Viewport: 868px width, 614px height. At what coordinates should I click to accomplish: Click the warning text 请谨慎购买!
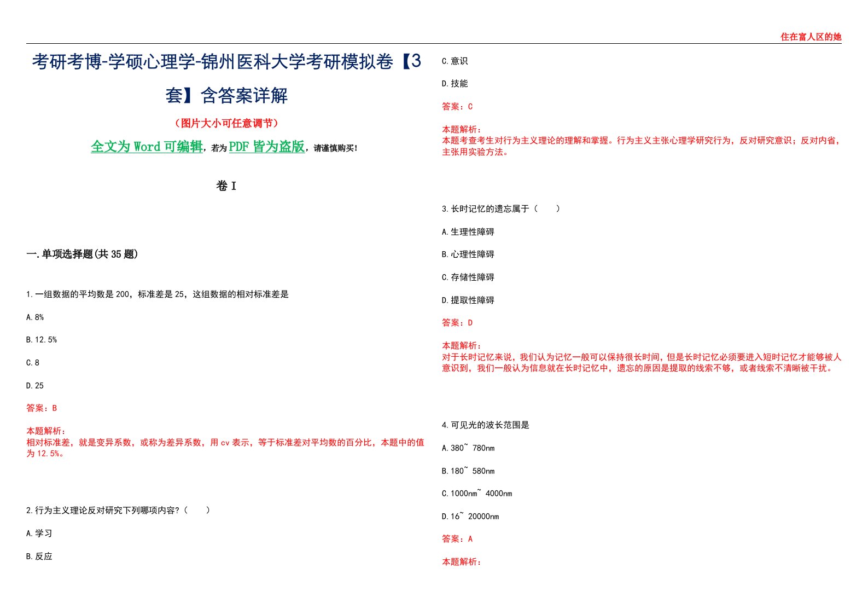(335, 148)
